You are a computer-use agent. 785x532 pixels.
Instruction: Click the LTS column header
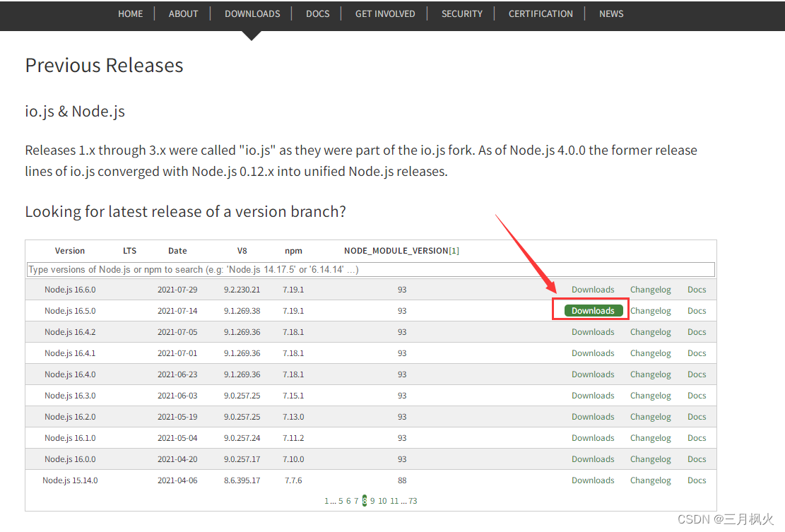130,251
